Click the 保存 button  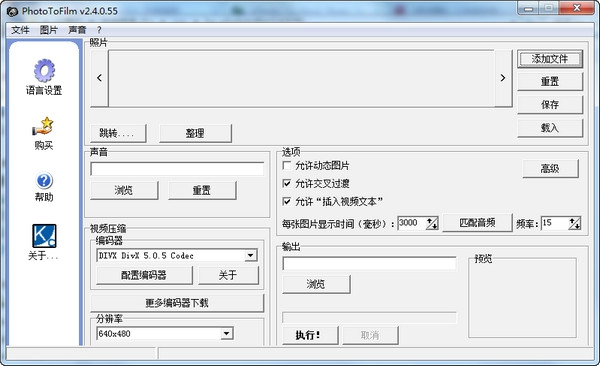550,105
